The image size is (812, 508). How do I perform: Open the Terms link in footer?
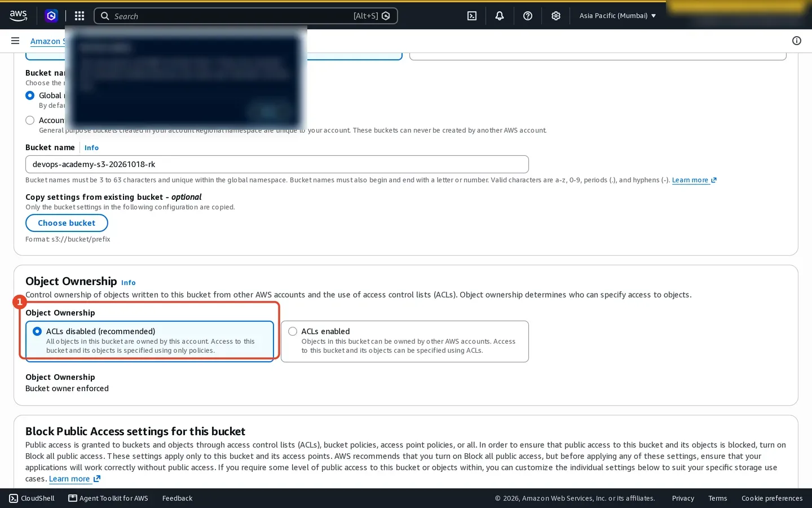(x=717, y=498)
